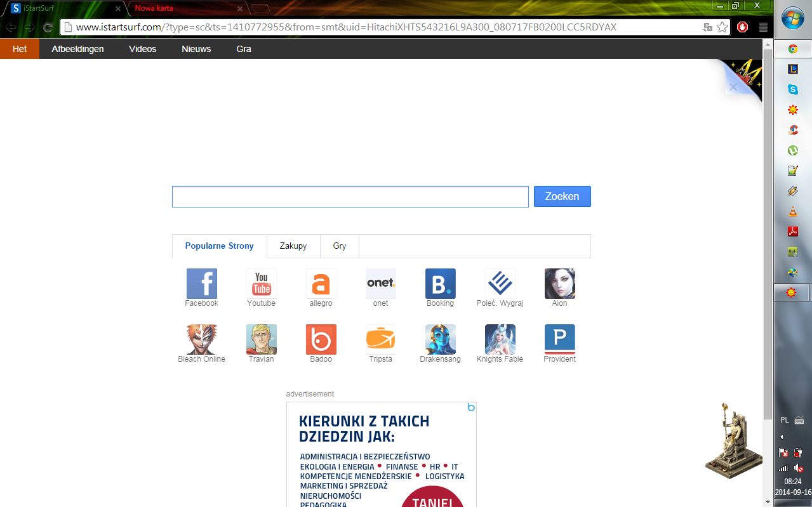Click the ad choices icon on banner
Image resolution: width=812 pixels, height=507 pixels.
[x=471, y=407]
